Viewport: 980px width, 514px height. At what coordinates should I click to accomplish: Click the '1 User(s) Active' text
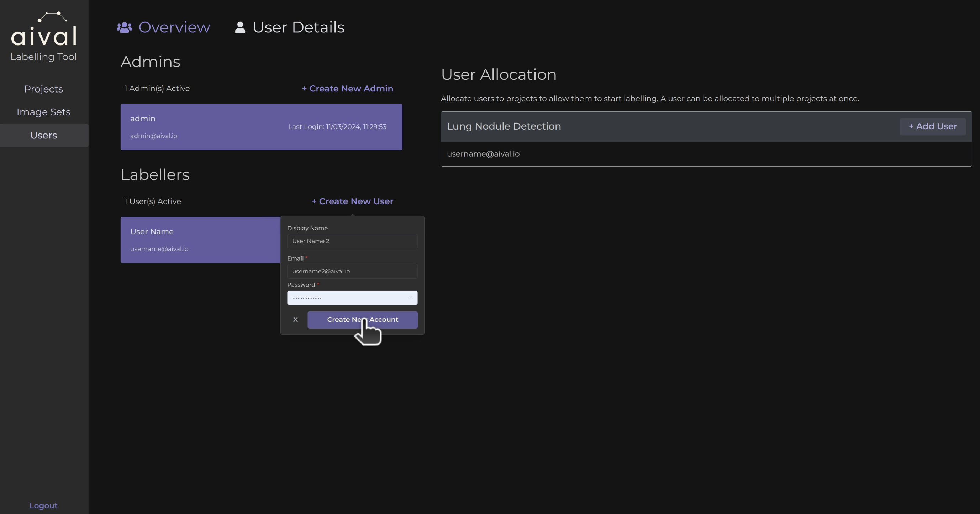153,201
